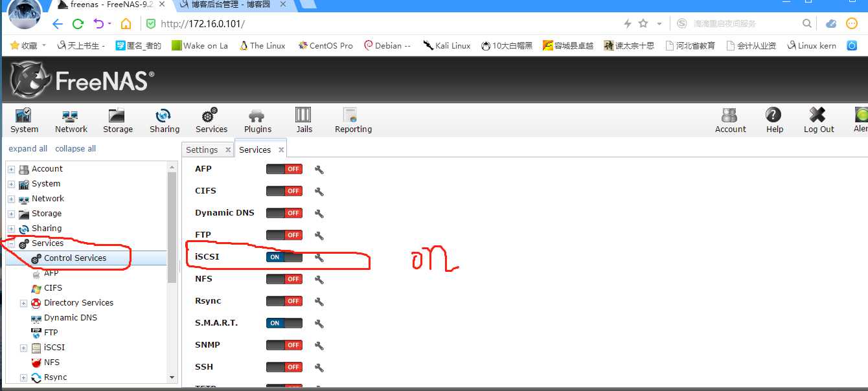Turn on the CIFS service toggle

[284, 191]
